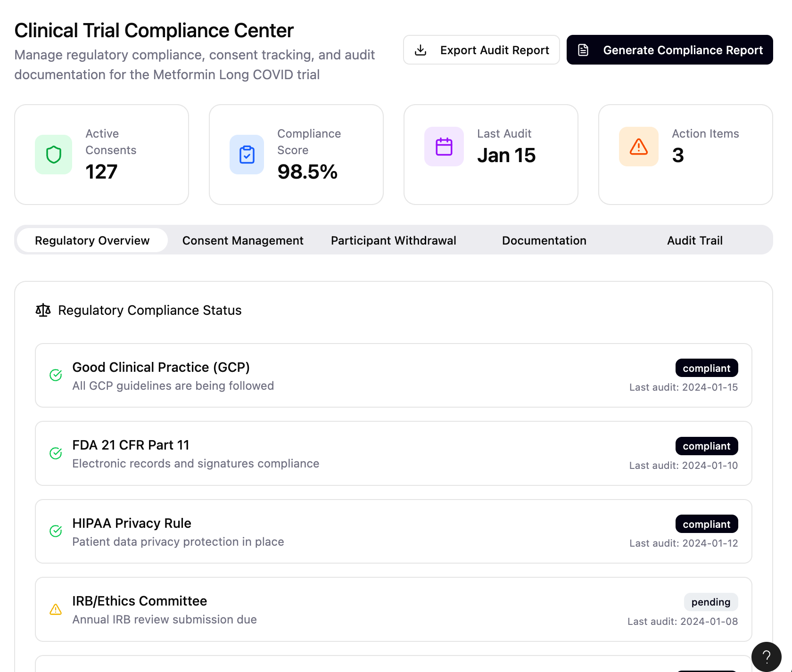Image resolution: width=792 pixels, height=672 pixels.
Task: Click 'Electronic records and signatures compliance' text
Action: [x=196, y=463]
